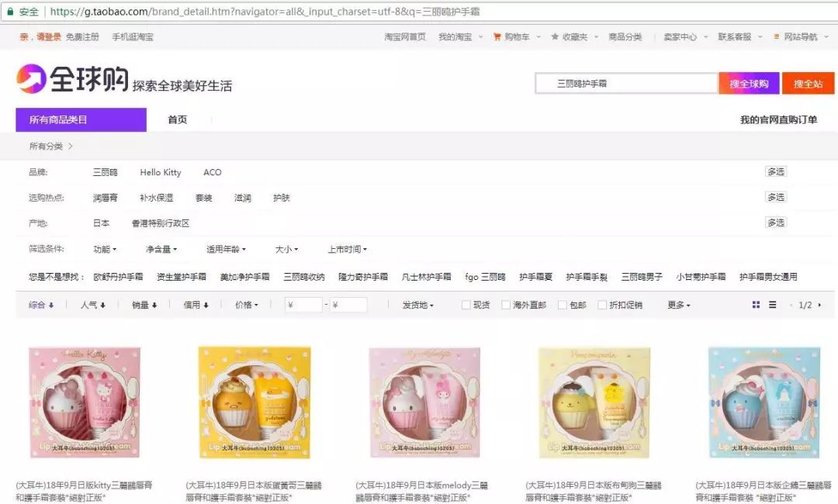Screen dimensions: 838x504
Task: Open the Pompompurin gift set thumbnail
Action: click(x=594, y=402)
